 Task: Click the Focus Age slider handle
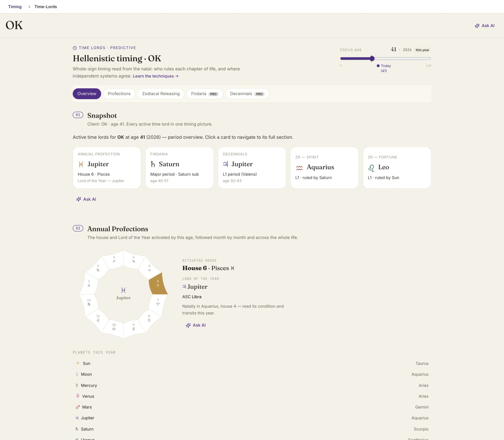pyautogui.click(x=372, y=59)
